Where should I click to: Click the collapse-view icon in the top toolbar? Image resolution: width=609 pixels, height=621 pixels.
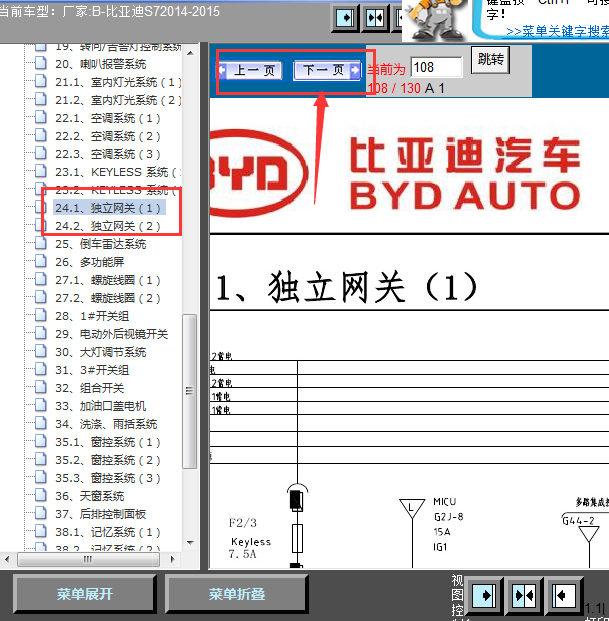click(375, 18)
